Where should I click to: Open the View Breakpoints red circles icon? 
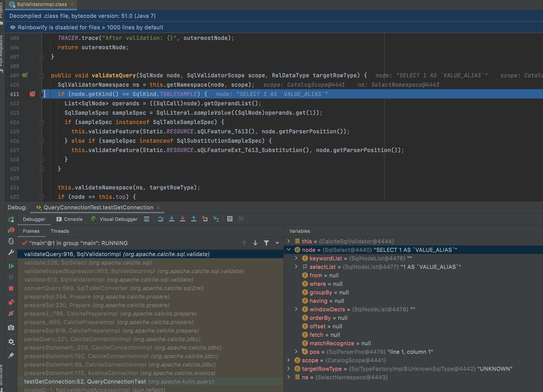[x=11, y=302]
